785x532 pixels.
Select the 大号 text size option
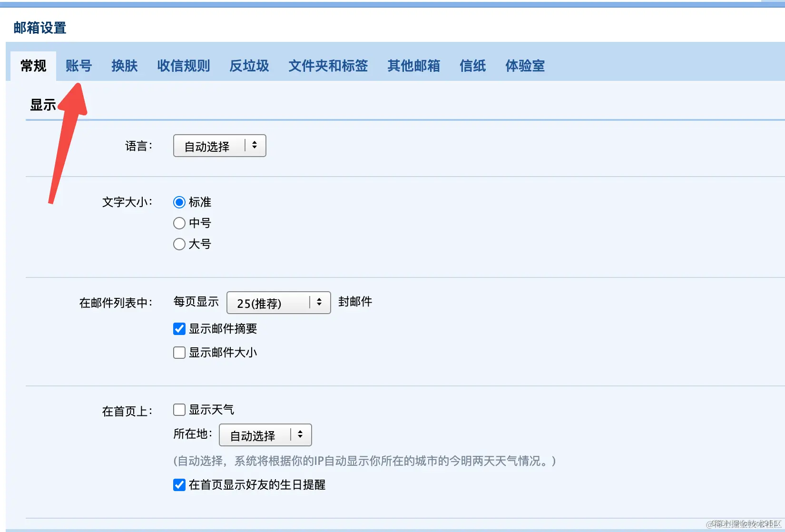pos(179,244)
